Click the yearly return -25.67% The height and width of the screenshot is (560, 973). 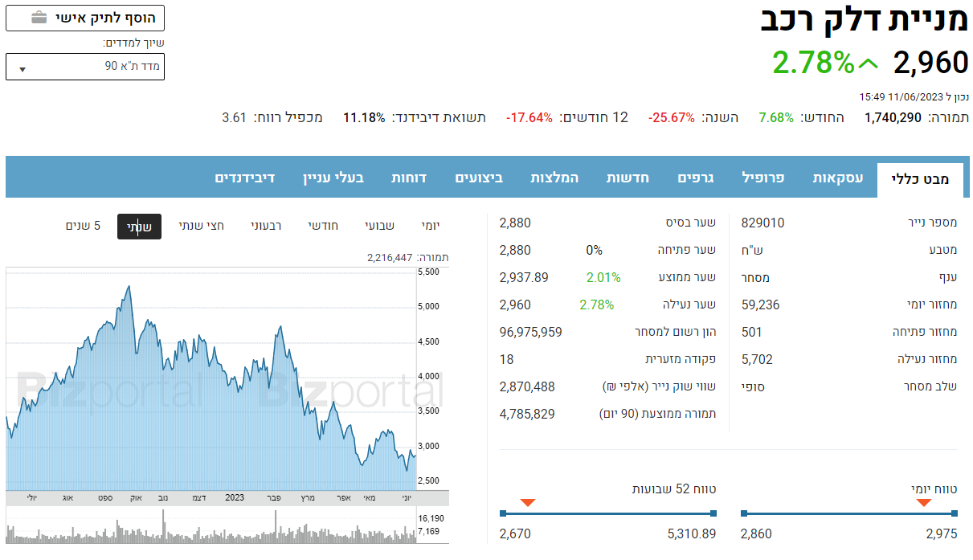[672, 117]
